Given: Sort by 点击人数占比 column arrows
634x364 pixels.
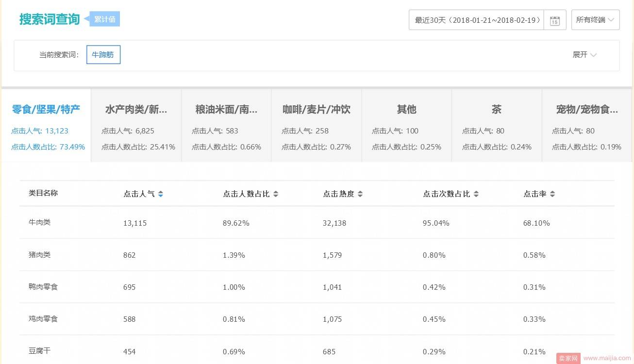Looking at the screenshot, I should 276,194.
